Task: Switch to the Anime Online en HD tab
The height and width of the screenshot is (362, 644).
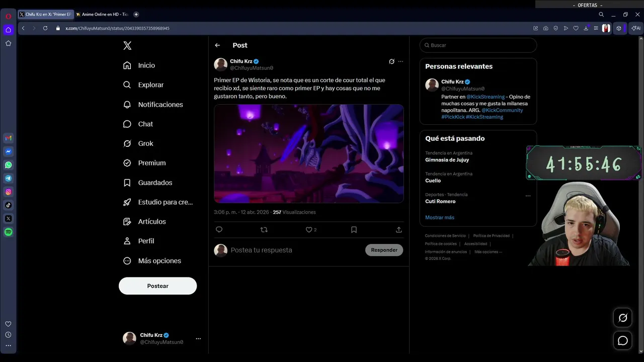Action: pyautogui.click(x=103, y=15)
